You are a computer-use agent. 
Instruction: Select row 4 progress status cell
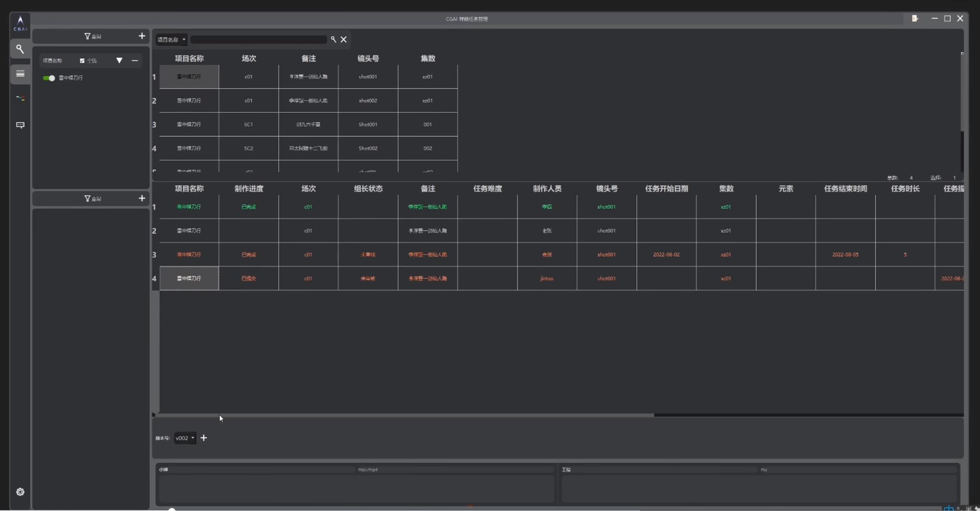(249, 278)
